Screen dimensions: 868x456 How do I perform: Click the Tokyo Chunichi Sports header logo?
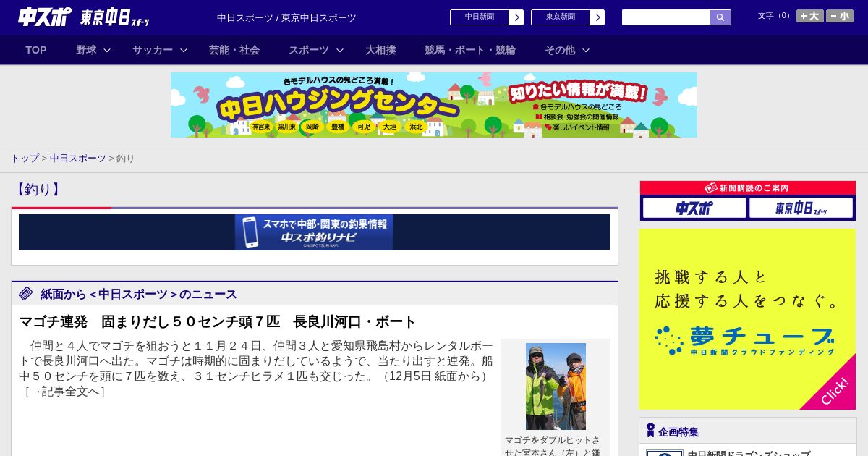(x=115, y=17)
